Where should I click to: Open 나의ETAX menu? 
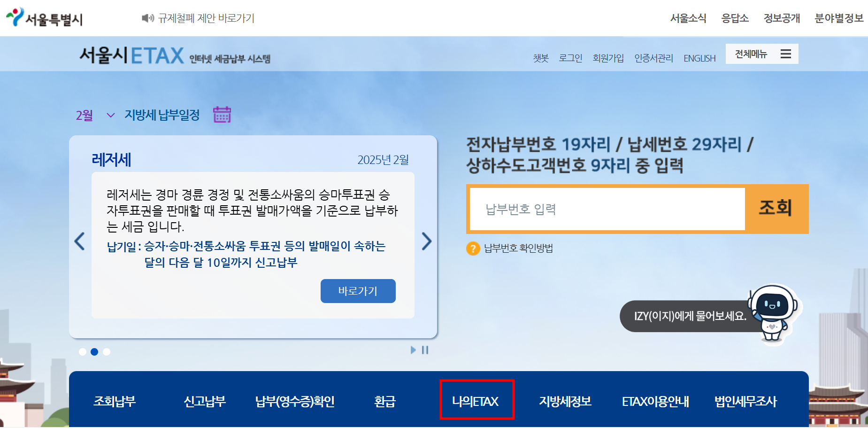[476, 401]
